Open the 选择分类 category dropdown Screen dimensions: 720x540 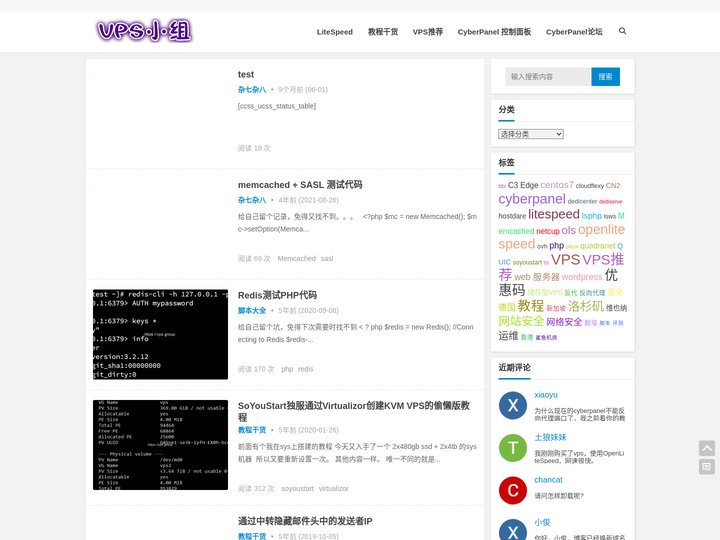530,134
